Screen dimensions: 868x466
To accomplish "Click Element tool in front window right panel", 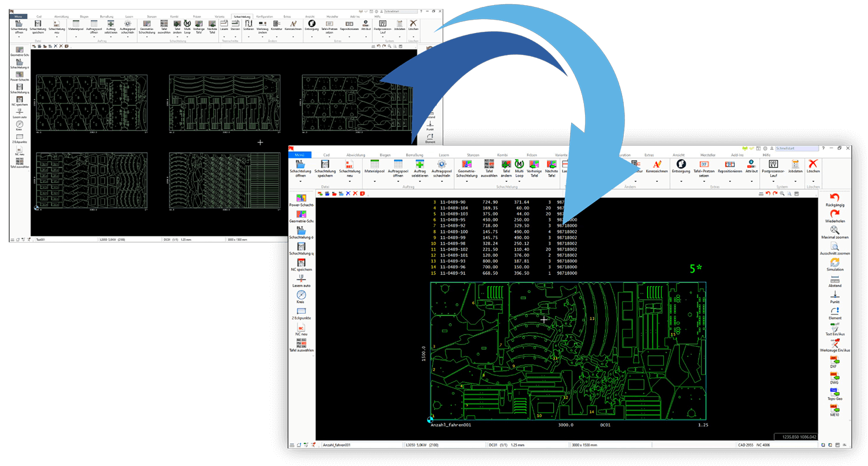I will tap(834, 314).
